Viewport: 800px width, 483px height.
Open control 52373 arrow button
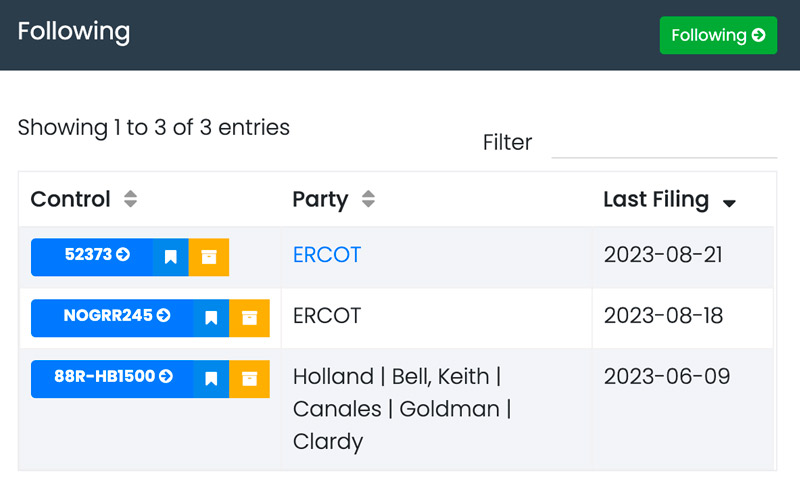(92, 257)
